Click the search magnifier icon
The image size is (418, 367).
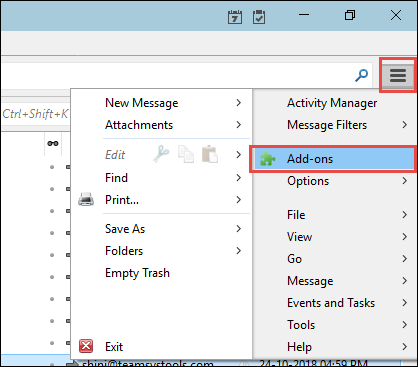pos(361,76)
